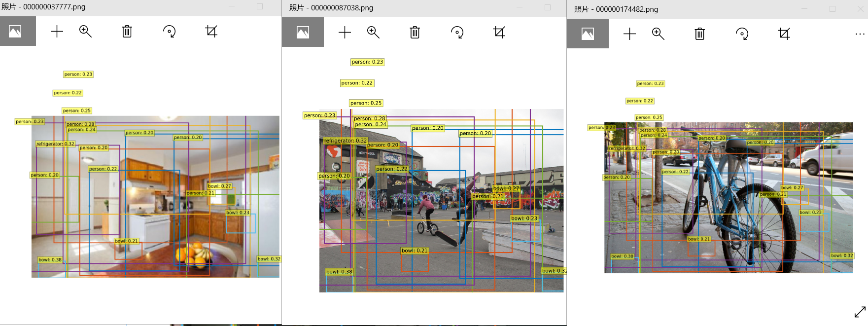The width and height of the screenshot is (868, 326).
Task: Delete the photo in the 000000037777.png window
Action: (127, 32)
